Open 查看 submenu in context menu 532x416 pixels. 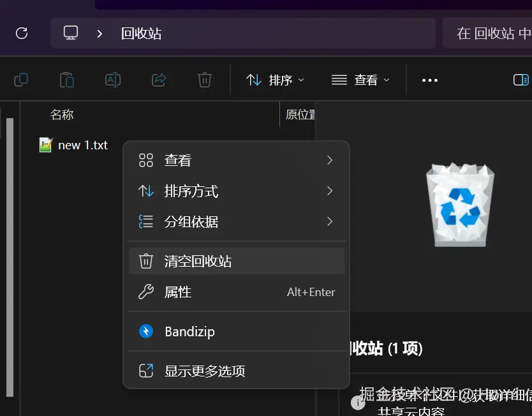[x=237, y=160]
